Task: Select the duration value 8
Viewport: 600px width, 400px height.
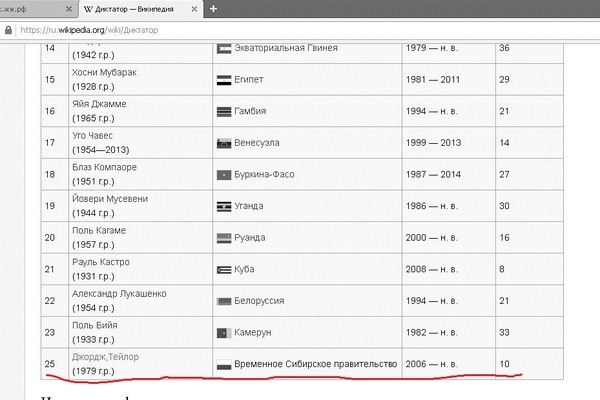Action: 502,269
